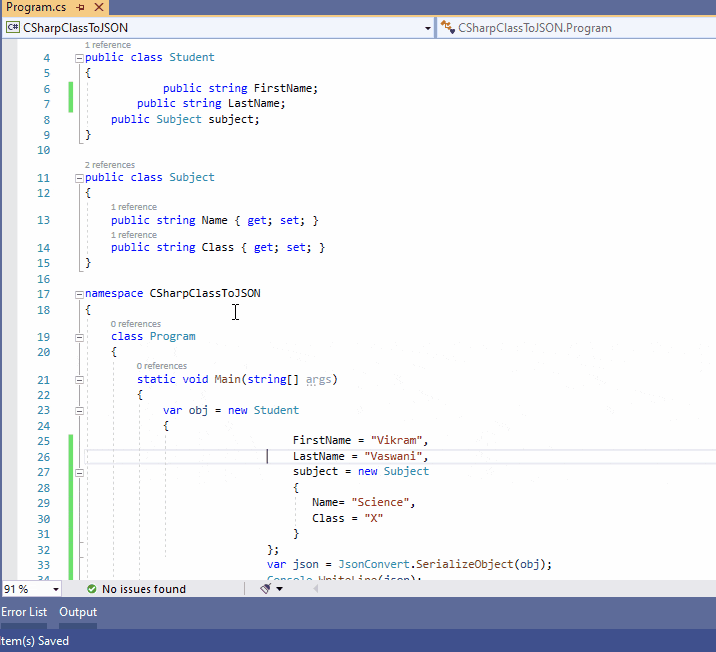Click the C# project icon in navigation bar

(x=13, y=27)
